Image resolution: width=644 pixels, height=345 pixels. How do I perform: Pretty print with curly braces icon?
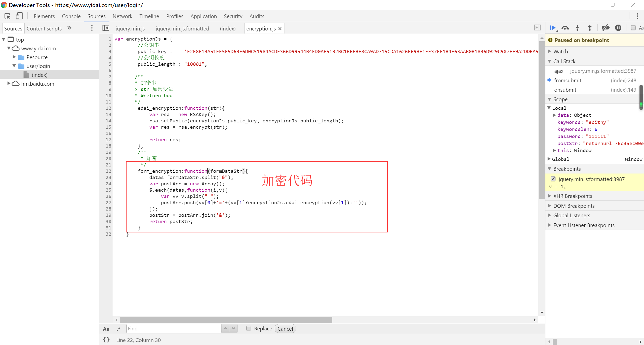[x=106, y=340]
